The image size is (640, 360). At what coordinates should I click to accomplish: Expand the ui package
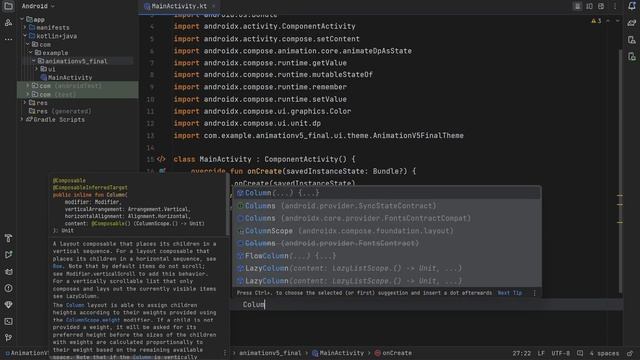click(37, 69)
